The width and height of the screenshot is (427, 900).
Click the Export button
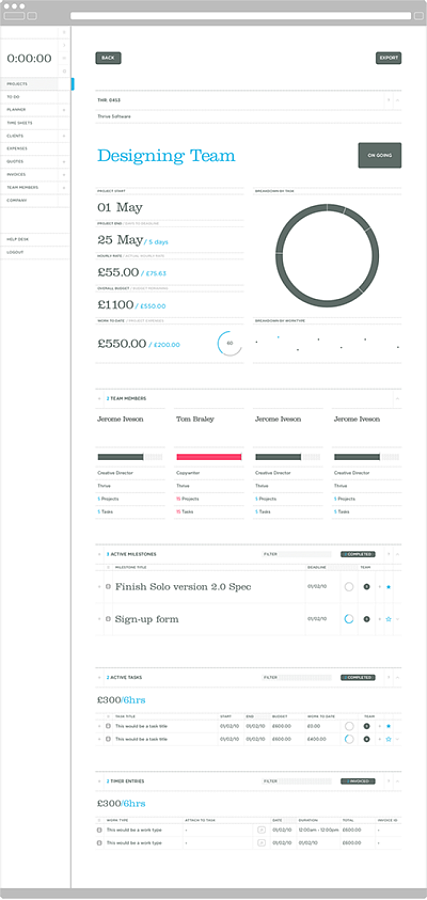click(x=389, y=58)
